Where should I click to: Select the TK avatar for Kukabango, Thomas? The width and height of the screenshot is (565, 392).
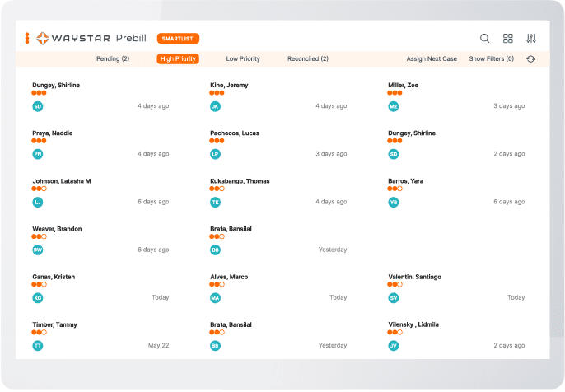pyautogui.click(x=215, y=202)
